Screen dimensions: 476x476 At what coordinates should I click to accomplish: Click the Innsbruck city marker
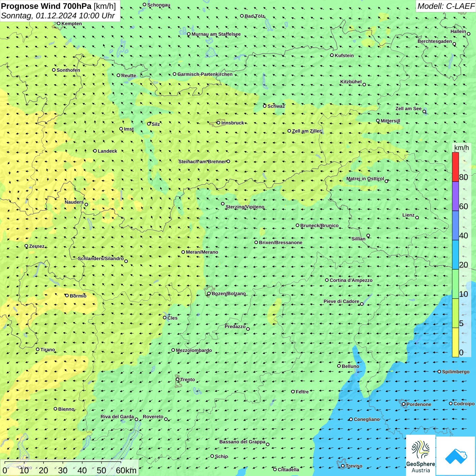pos(218,123)
